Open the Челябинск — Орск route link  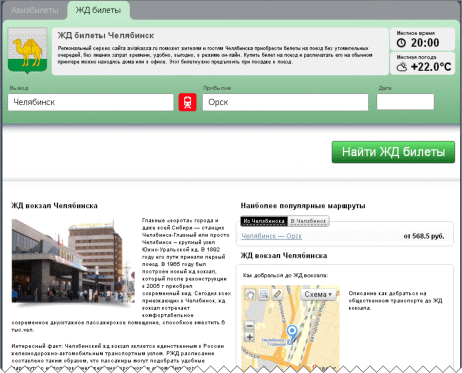click(x=271, y=236)
